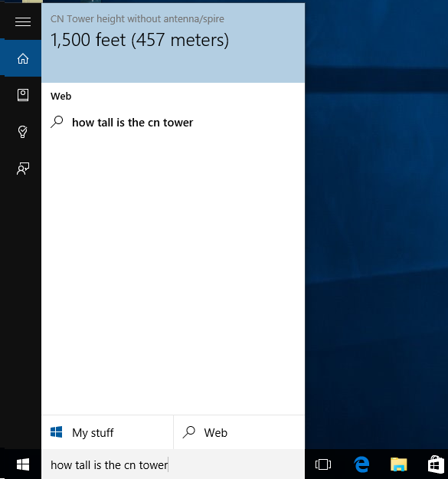
Task: Launch Microsoft Edge from the taskbar
Action: tap(361, 464)
